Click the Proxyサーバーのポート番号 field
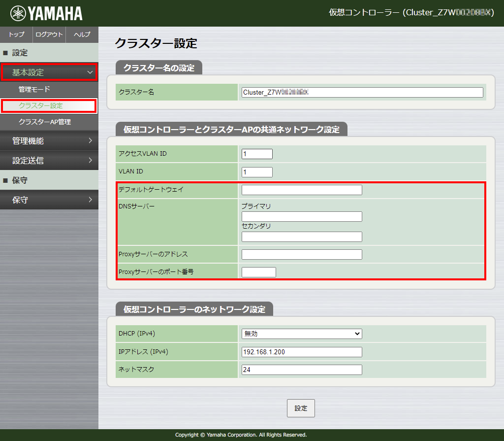Image resolution: width=504 pixels, height=441 pixels. tap(259, 272)
